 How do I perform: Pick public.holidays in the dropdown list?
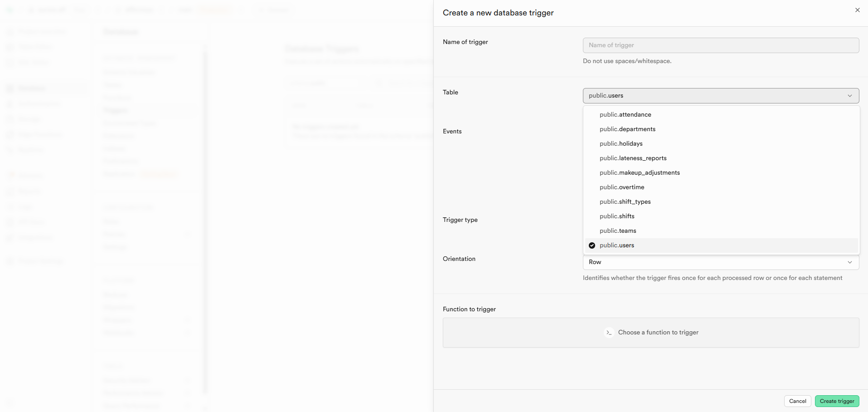[621, 144]
